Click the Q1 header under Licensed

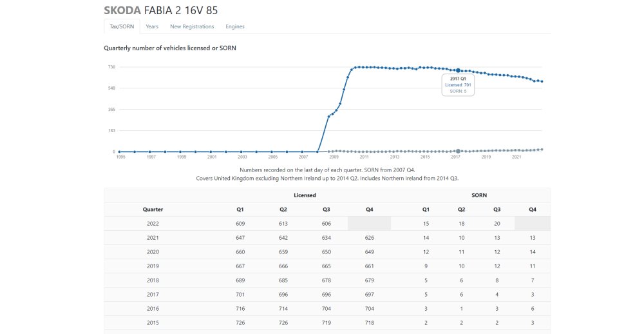[240, 210]
